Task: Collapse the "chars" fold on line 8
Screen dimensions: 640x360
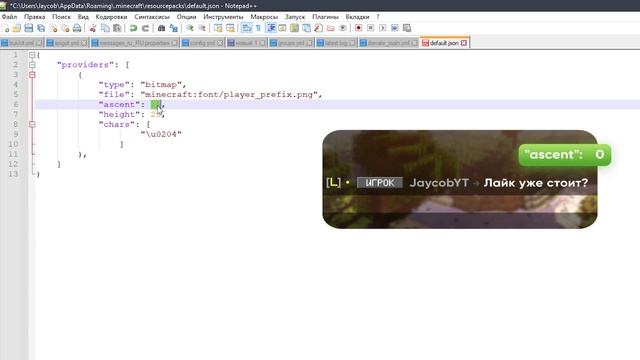Action: click(32, 124)
